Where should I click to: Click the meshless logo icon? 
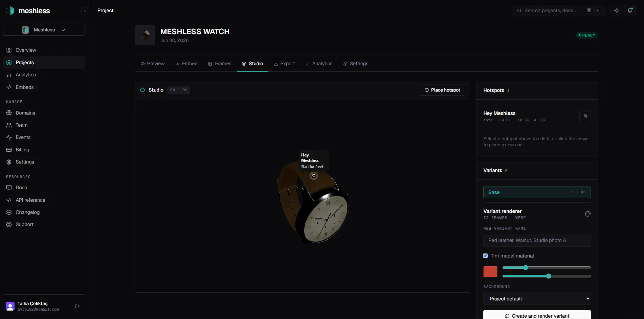(10, 10)
